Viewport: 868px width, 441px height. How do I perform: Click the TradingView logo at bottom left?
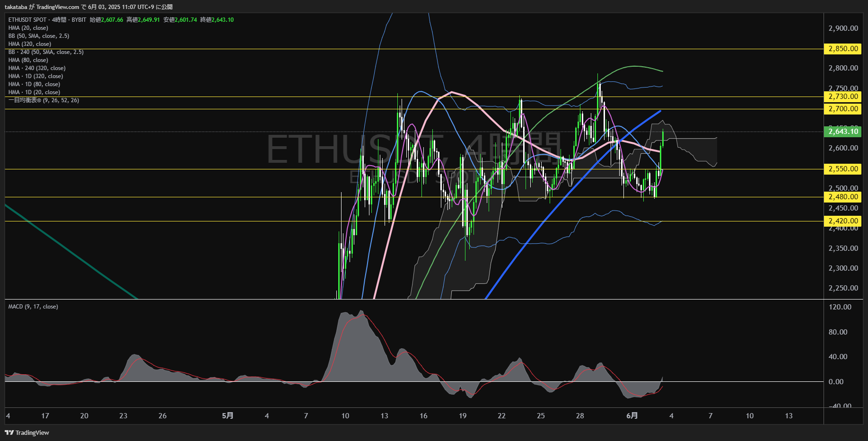pyautogui.click(x=27, y=432)
